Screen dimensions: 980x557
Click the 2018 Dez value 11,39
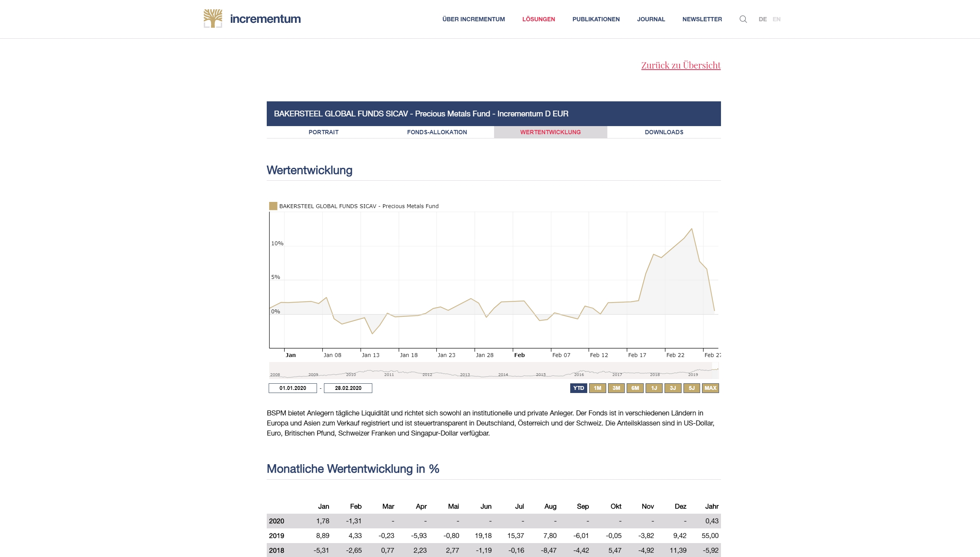pos(678,550)
